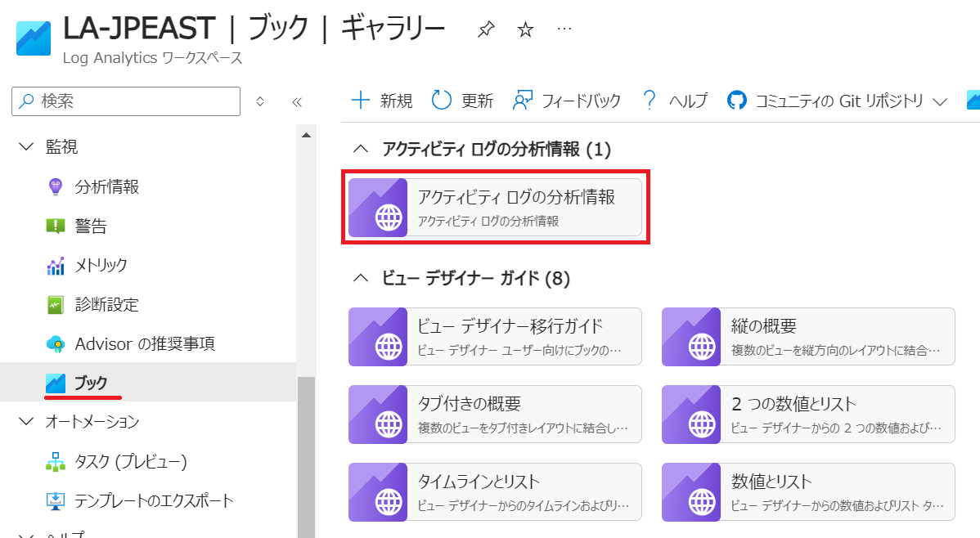Refresh the gallery with 更新

coord(462,101)
